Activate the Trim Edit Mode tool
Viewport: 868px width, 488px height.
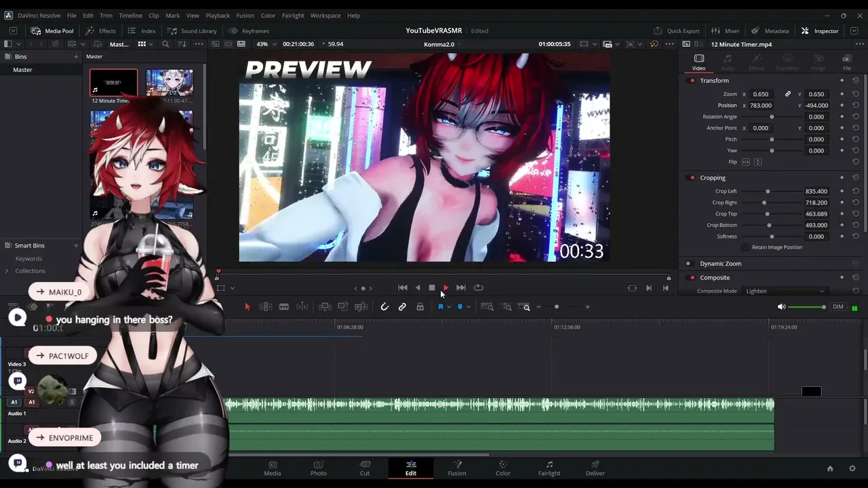pos(266,307)
